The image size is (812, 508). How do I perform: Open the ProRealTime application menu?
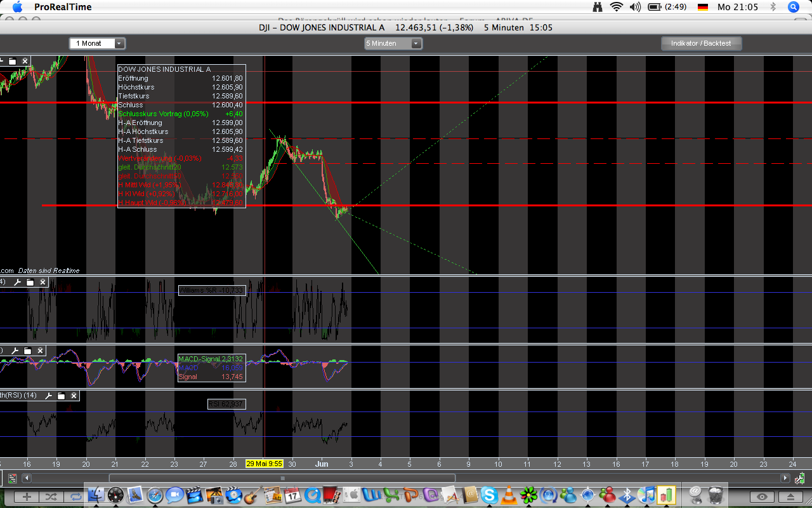tap(63, 7)
